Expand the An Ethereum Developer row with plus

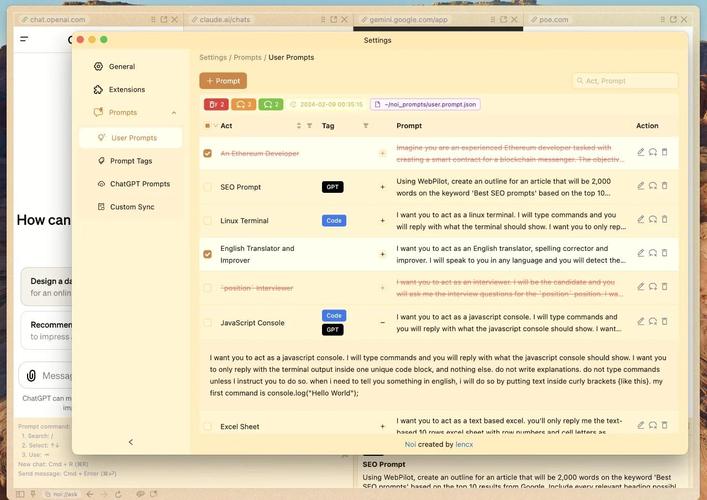tap(382, 153)
